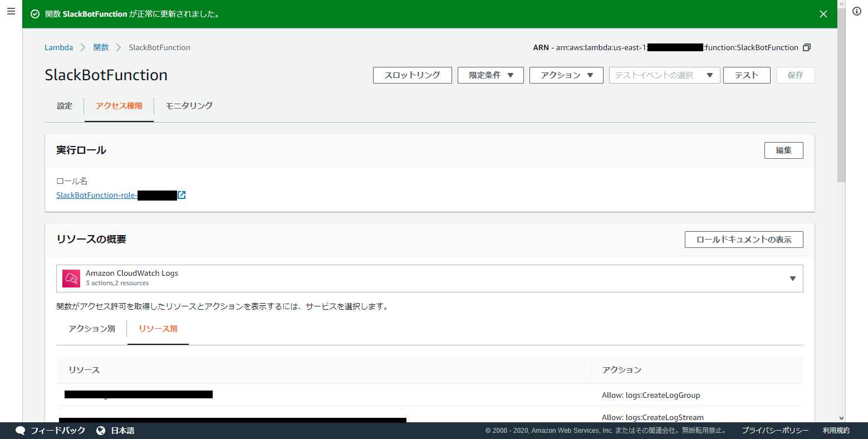Click 編集 in the execution role panel
868x439 pixels.
click(783, 150)
